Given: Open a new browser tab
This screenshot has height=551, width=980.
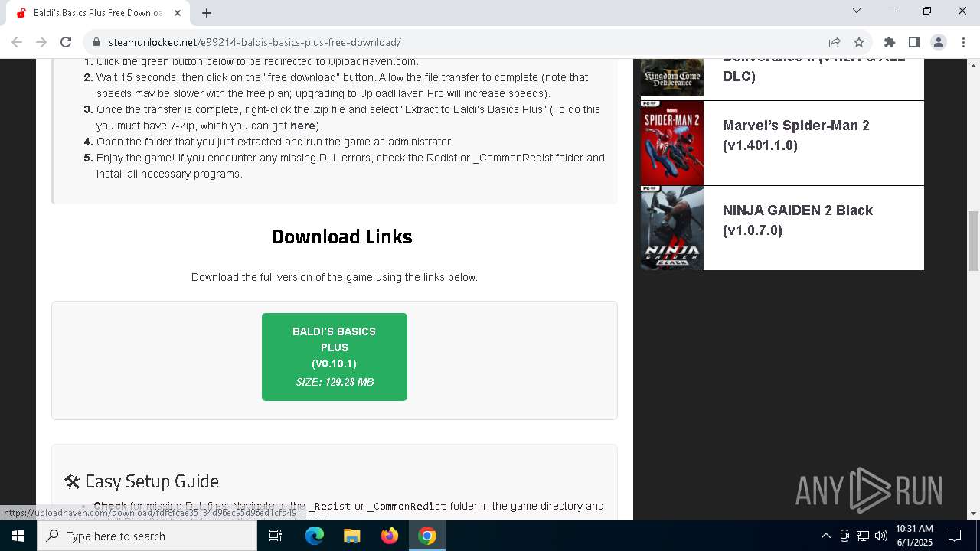Looking at the screenshot, I should [x=207, y=13].
